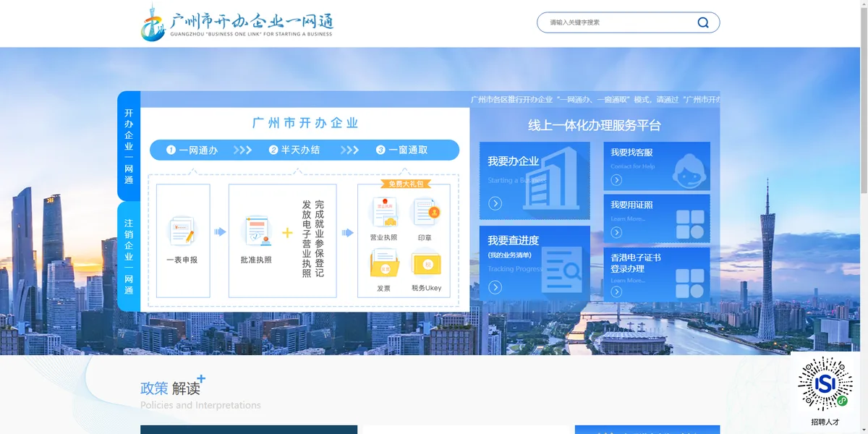Click the 批准执照 license icon
This screenshot has width=868, height=434.
coord(257,231)
